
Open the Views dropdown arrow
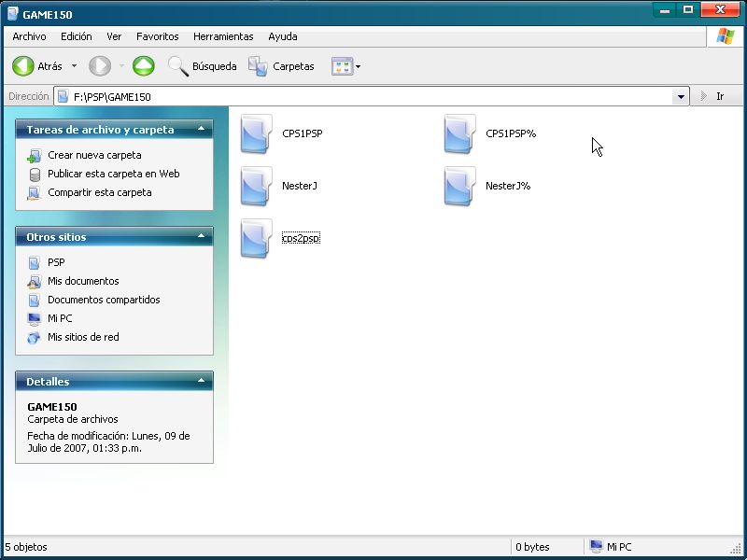coord(359,66)
